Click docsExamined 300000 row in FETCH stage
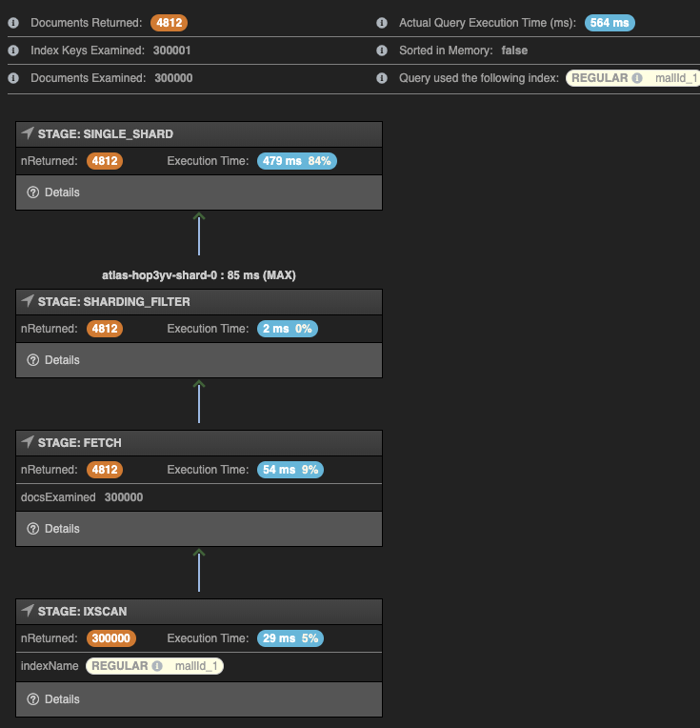700x728 pixels. click(x=199, y=497)
